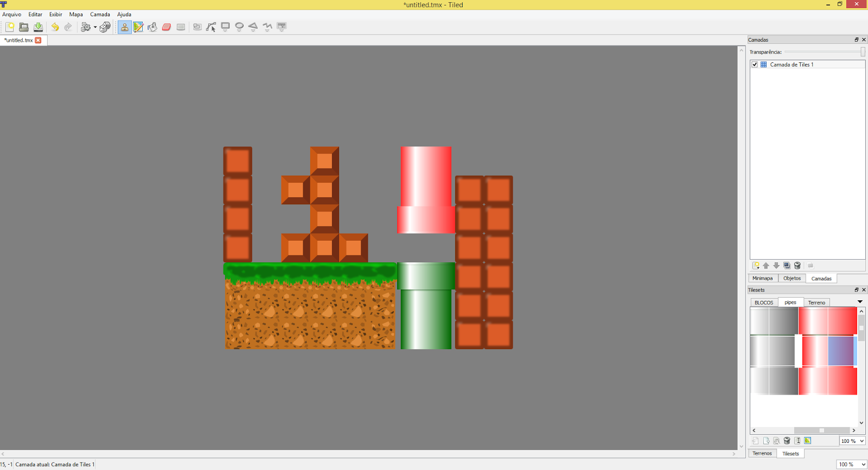Image resolution: width=868 pixels, height=470 pixels.
Task: Select the Terrain Brush tool
Action: tap(138, 27)
